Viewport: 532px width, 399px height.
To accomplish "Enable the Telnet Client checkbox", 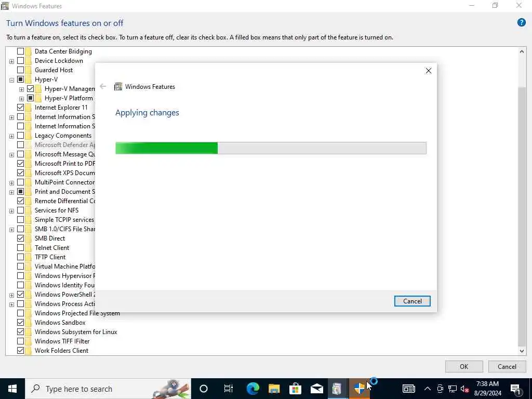I will [20, 248].
